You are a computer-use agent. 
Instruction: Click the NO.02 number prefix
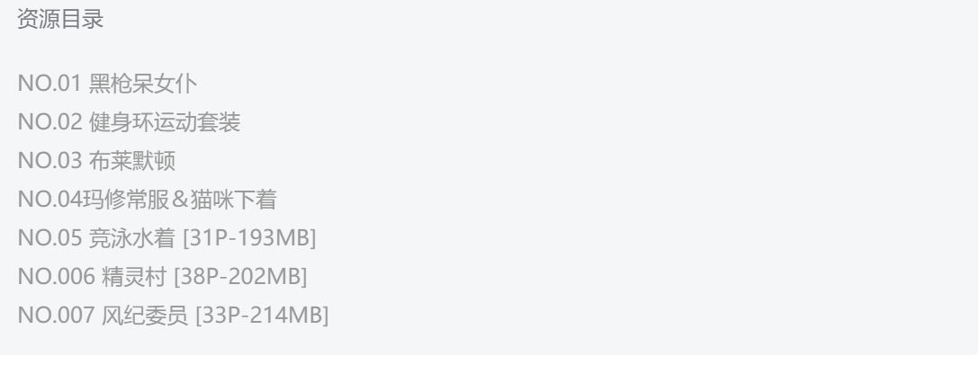click(x=50, y=122)
